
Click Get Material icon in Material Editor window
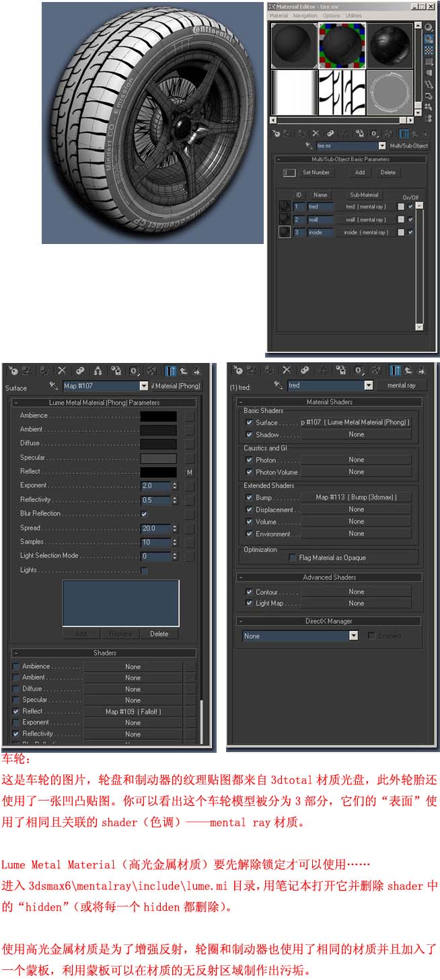coord(276,134)
